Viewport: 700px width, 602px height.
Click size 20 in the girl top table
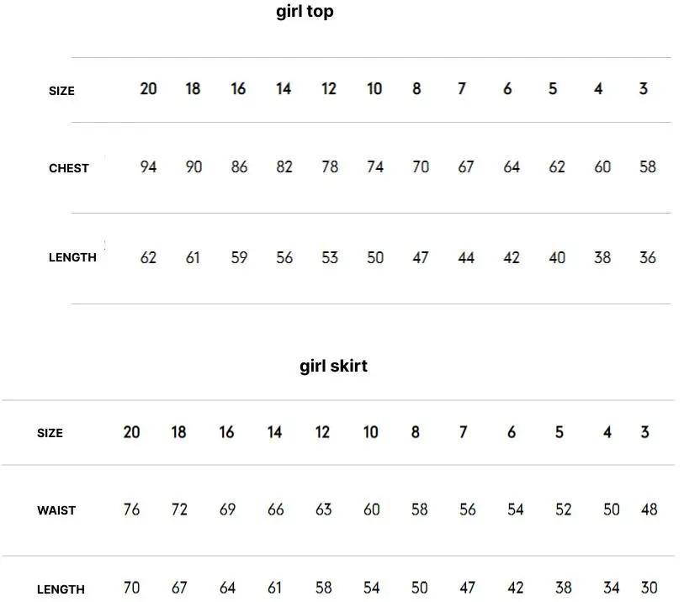pyautogui.click(x=148, y=89)
